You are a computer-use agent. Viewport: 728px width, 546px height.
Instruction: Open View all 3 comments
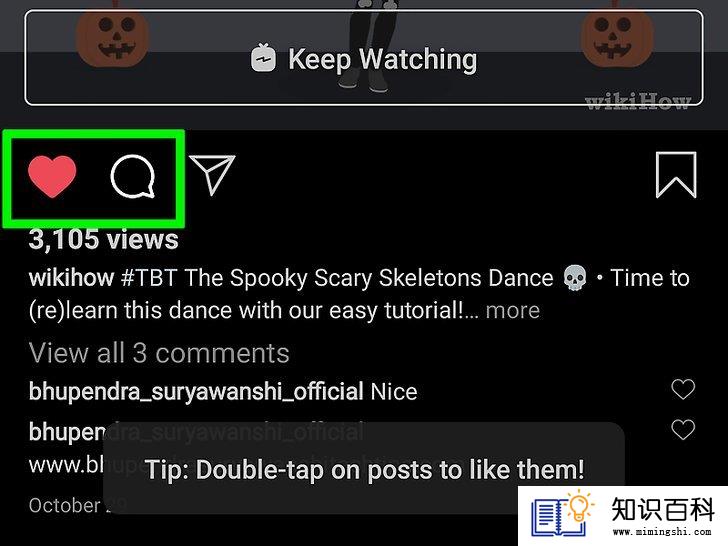[x=159, y=353]
